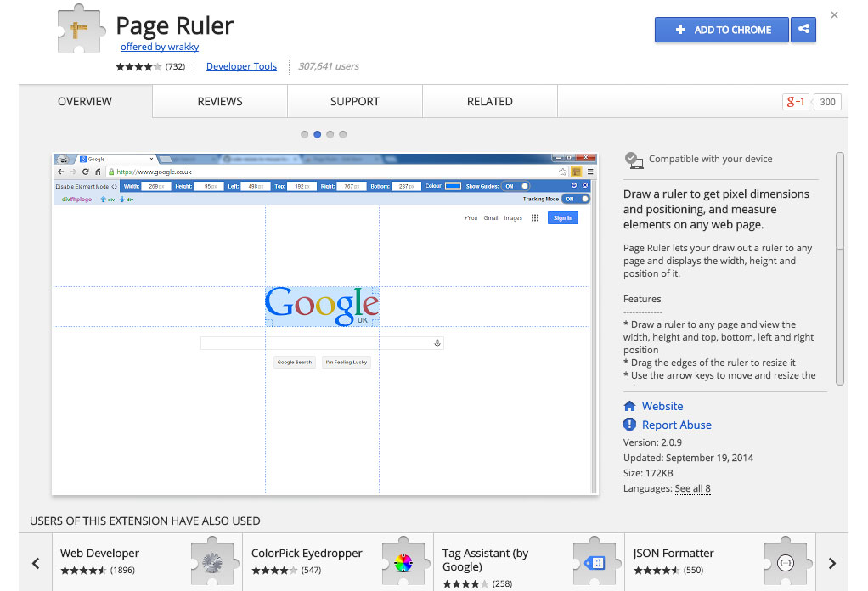Click the microphone icon in the search box
868x591 pixels.
click(x=437, y=344)
